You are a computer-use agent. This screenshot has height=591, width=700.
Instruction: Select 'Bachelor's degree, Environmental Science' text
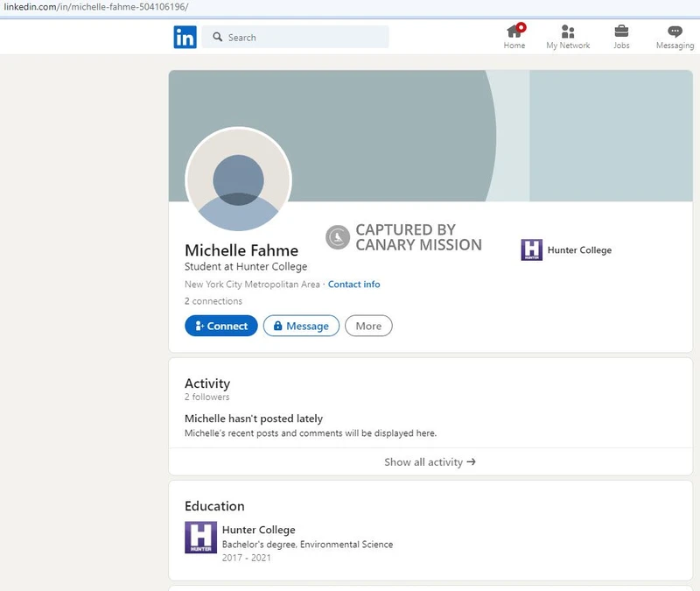[308, 545]
